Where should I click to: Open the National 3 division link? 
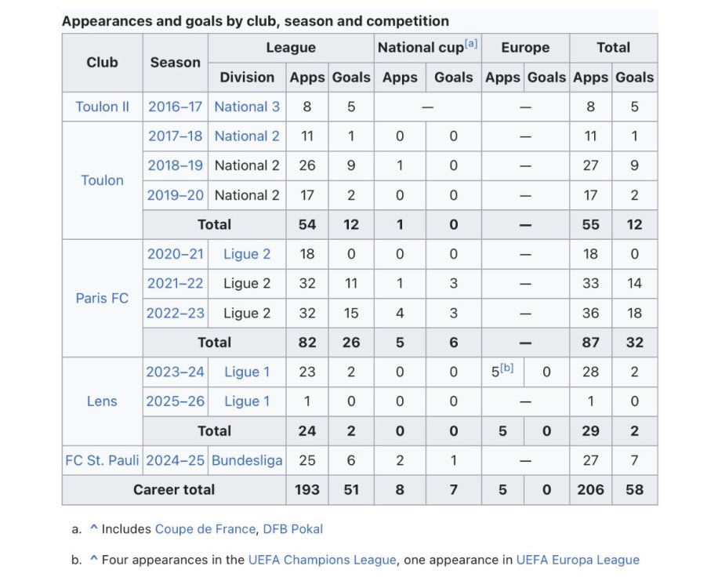coord(246,107)
